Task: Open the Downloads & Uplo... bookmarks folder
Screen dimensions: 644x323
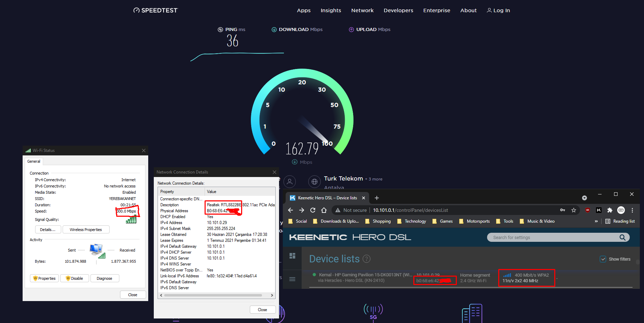Action: point(336,221)
